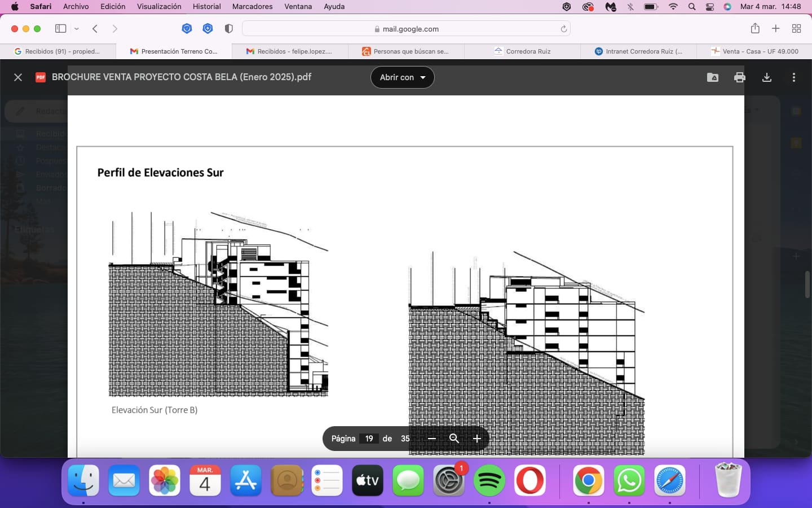Open Control Center in menu bar
Viewport: 812px width, 508px height.
tap(710, 7)
